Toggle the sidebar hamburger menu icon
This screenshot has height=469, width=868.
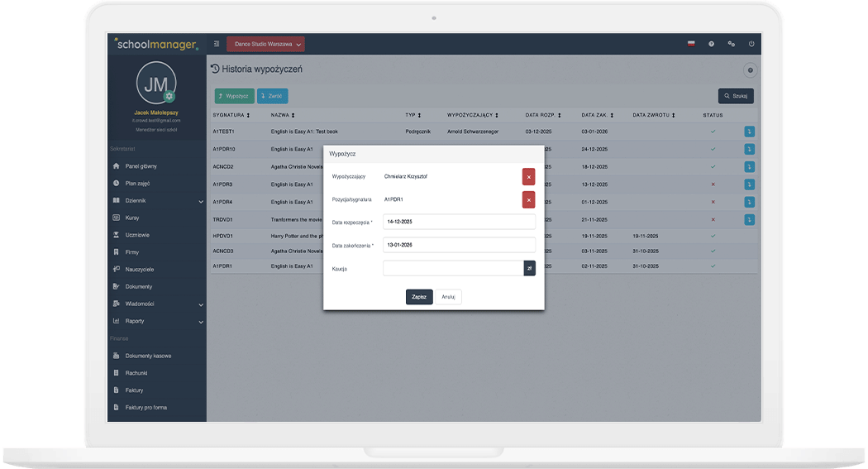click(x=217, y=44)
